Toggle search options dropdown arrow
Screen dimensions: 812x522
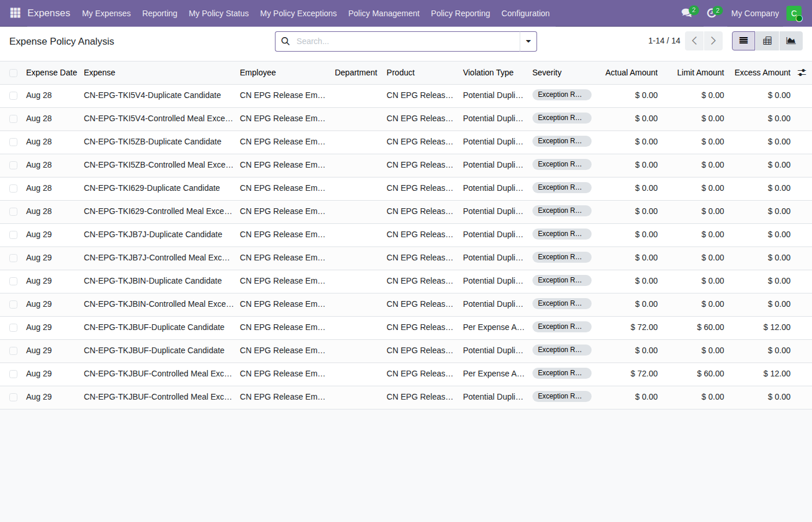point(528,41)
